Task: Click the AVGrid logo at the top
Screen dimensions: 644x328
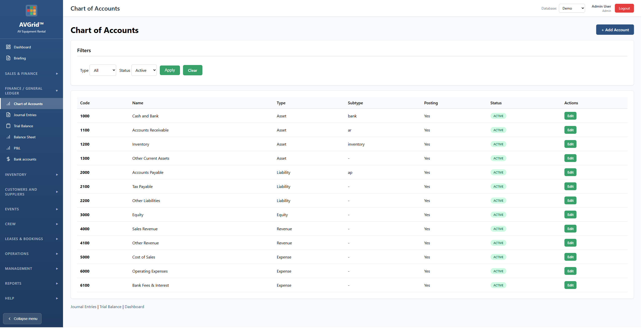Action: point(31,10)
